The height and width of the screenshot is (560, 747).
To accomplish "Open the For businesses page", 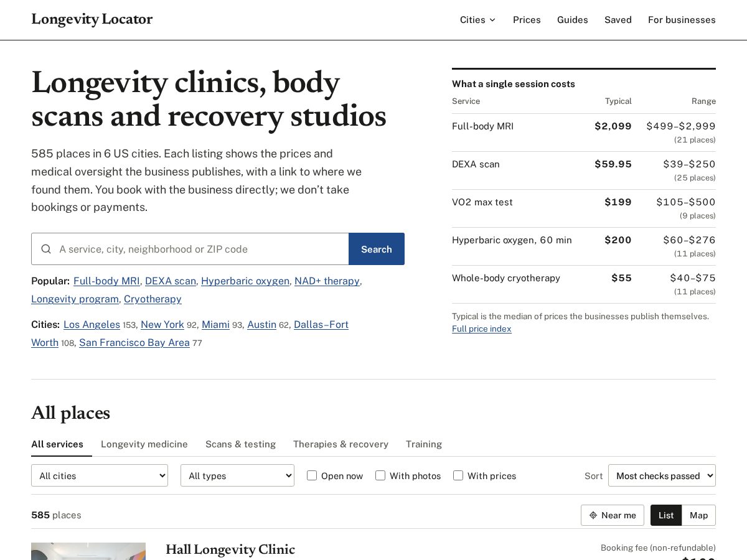I will point(682,20).
